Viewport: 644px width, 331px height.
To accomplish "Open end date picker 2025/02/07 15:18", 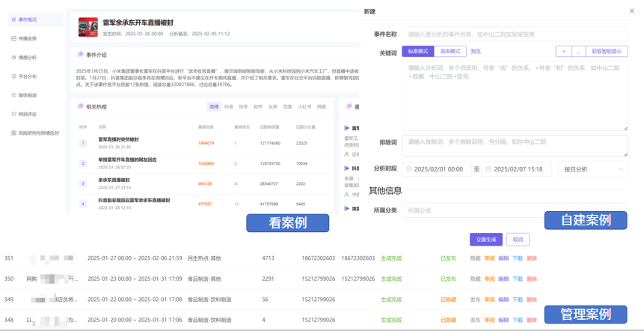I will pos(516,169).
